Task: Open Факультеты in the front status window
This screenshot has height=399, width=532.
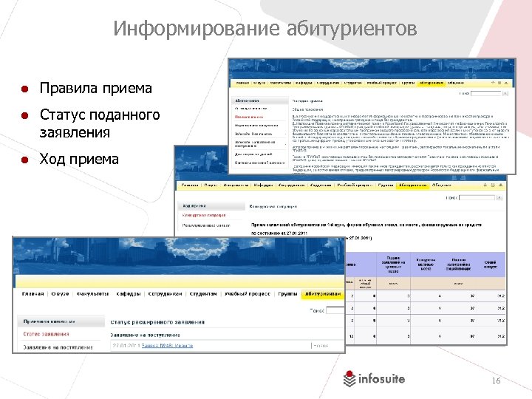Action: pyautogui.click(x=92, y=294)
